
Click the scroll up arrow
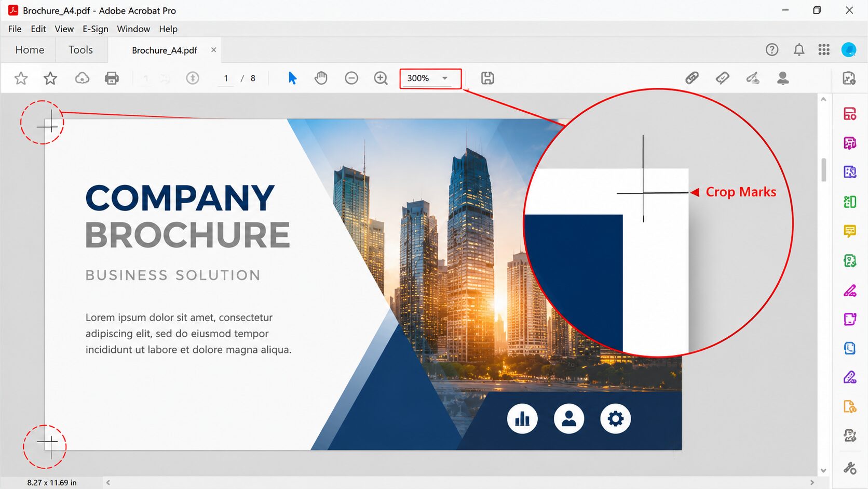(x=823, y=99)
